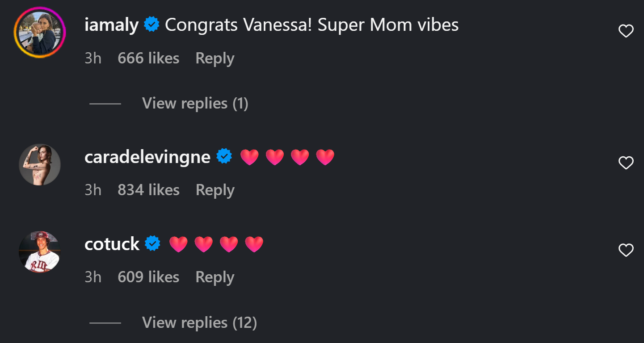Reply to iamaly's Super Mom comment
Screen dimensions: 644x343
pyautogui.click(x=215, y=59)
